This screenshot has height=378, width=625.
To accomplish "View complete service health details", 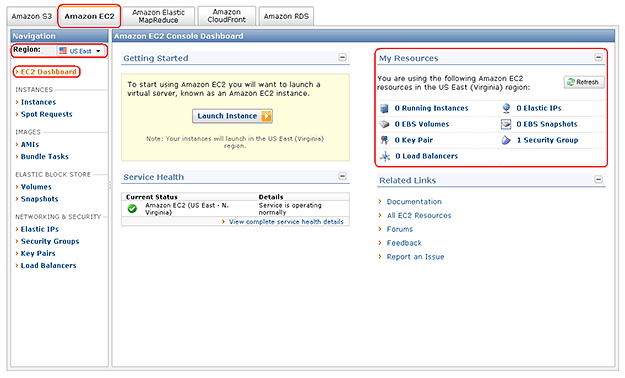I will click(286, 222).
